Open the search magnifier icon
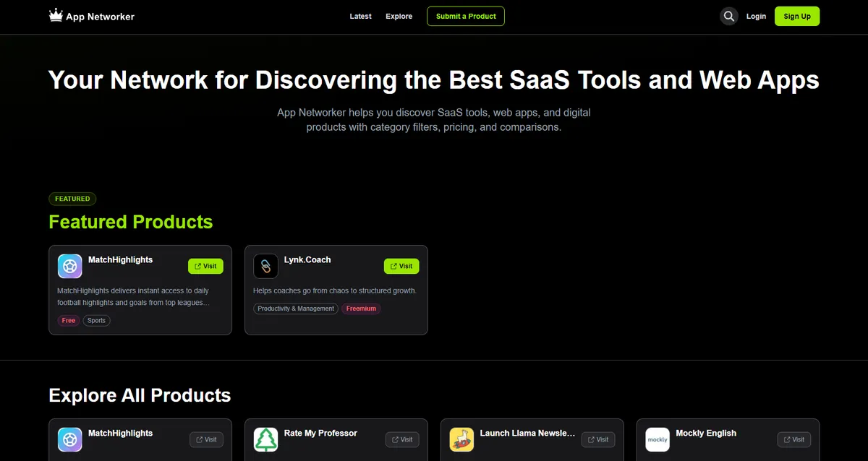Viewport: 868px width, 461px height. [x=728, y=16]
